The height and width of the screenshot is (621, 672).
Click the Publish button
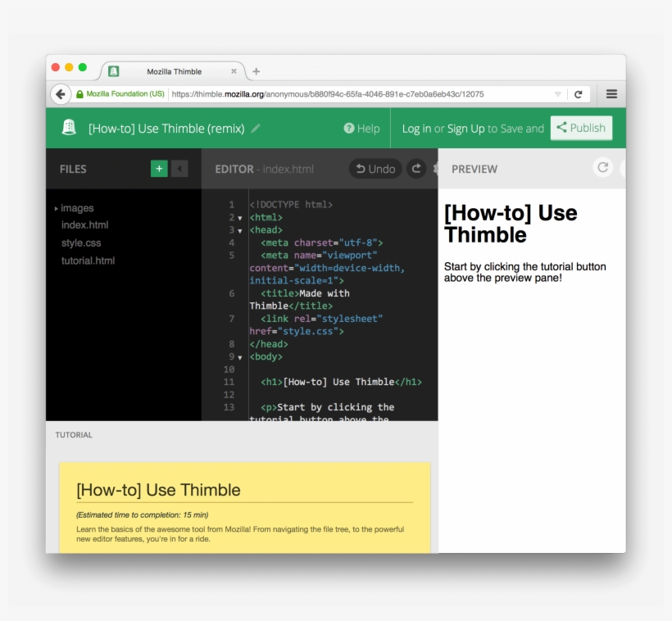(x=581, y=128)
